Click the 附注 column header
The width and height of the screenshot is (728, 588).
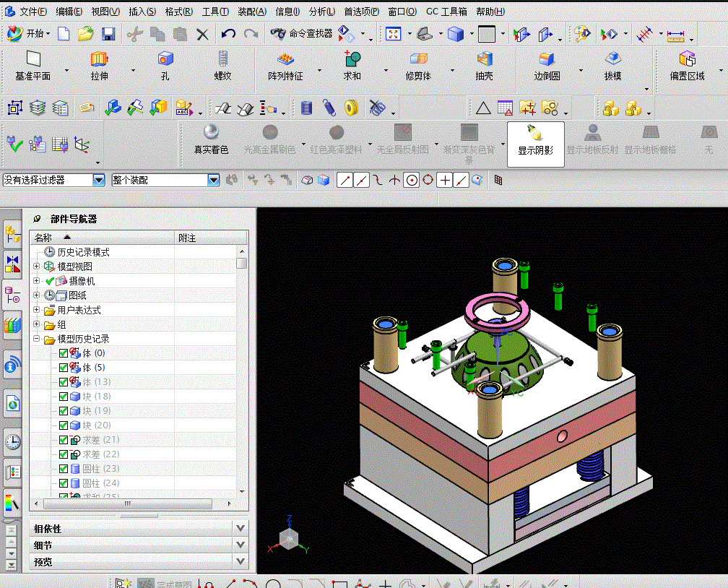coord(211,238)
